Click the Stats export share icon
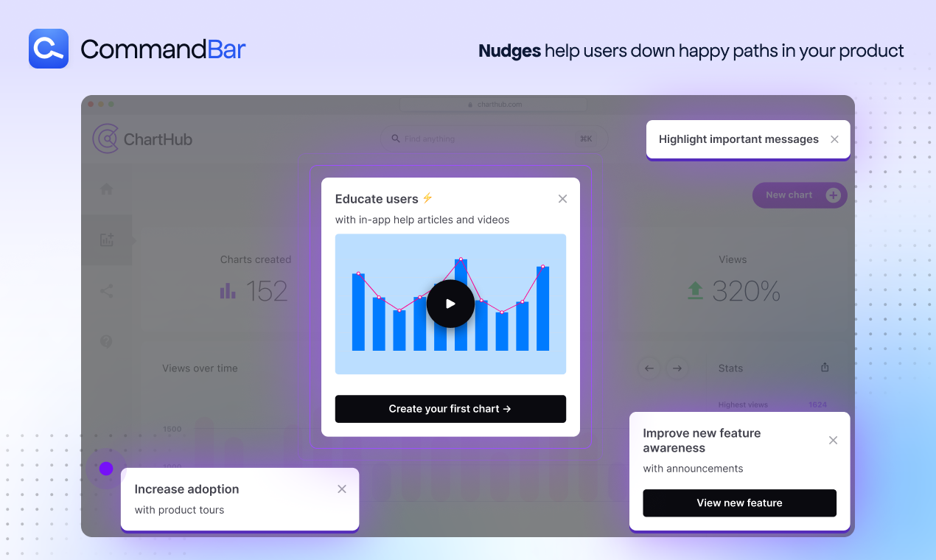This screenshot has width=936, height=560. click(x=825, y=367)
